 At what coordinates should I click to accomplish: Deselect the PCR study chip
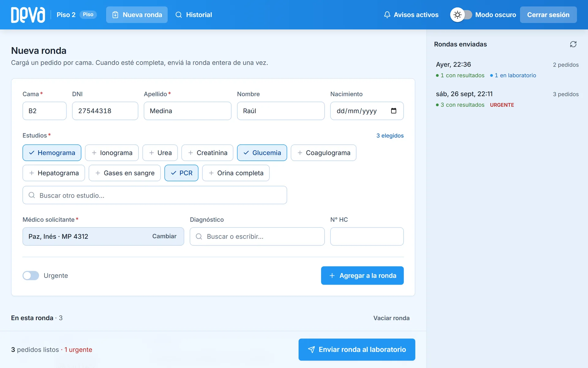tap(181, 173)
